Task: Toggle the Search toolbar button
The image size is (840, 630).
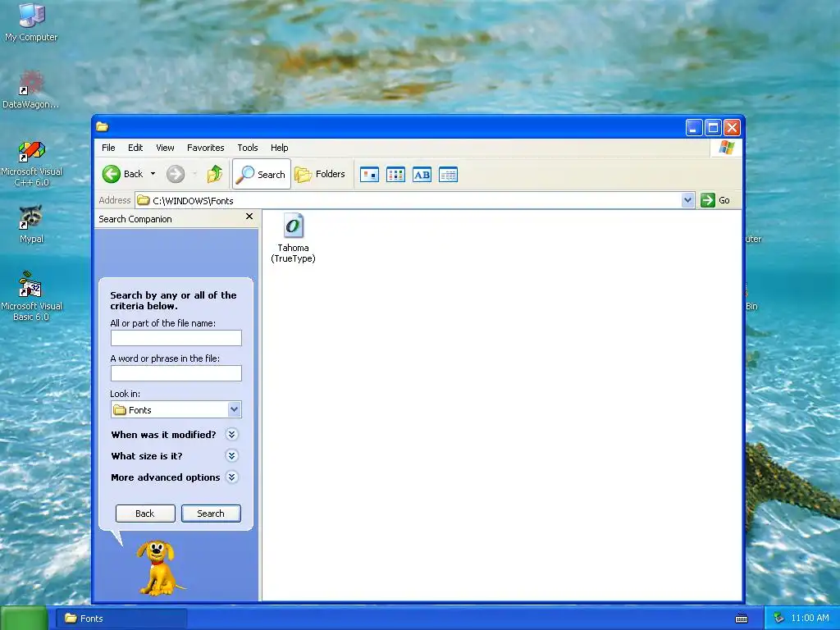Action: (262, 174)
